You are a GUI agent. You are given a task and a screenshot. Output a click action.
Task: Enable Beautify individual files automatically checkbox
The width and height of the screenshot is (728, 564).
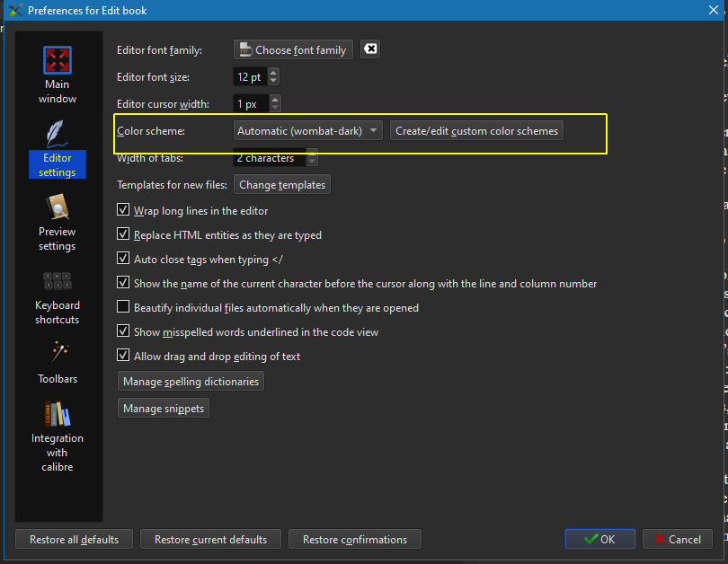tap(124, 308)
